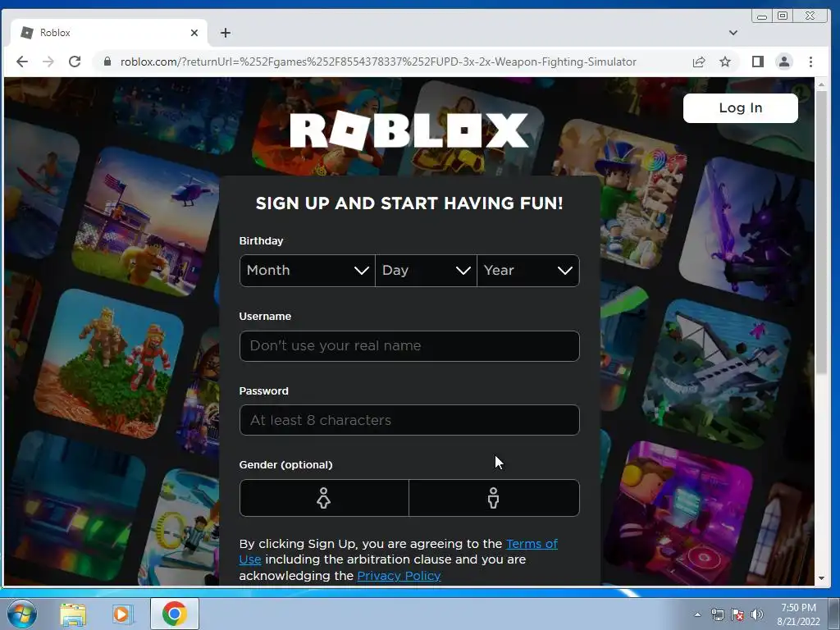Screen dimensions: 840x630
Task: Click the Password input field
Action: (x=409, y=420)
